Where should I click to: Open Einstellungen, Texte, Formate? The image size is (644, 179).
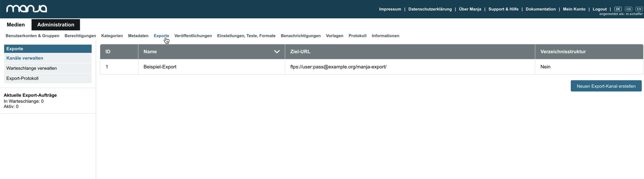(x=246, y=36)
